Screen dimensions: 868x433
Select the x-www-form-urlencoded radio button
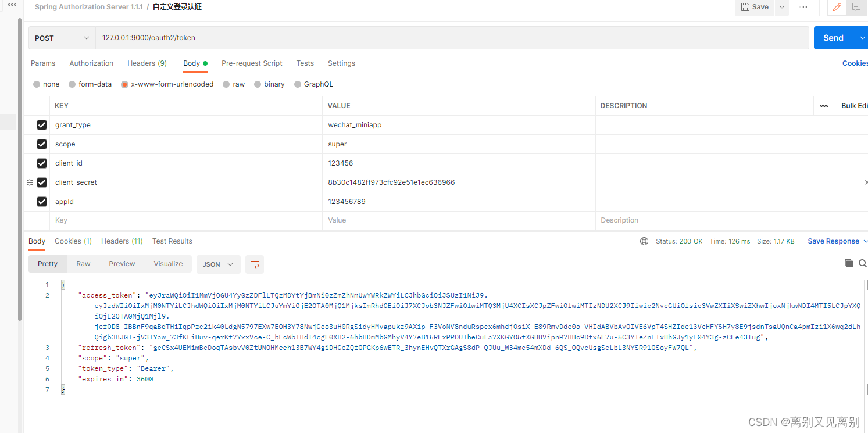[x=124, y=84]
